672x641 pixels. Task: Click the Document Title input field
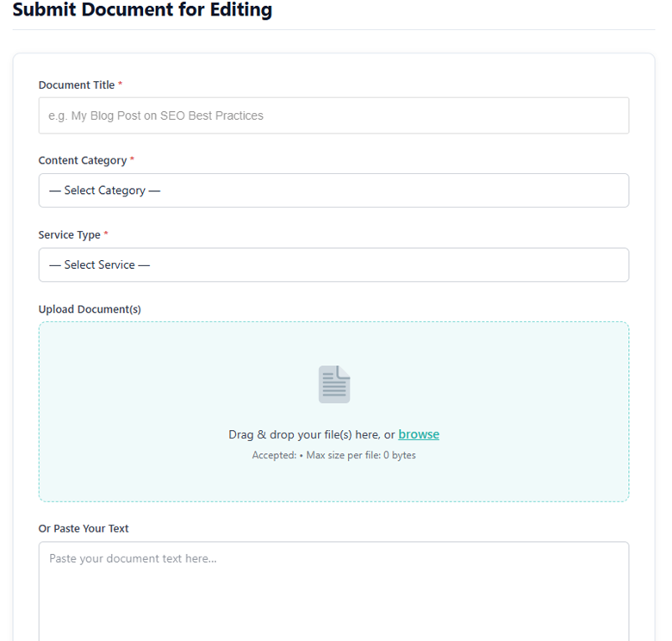pos(333,115)
